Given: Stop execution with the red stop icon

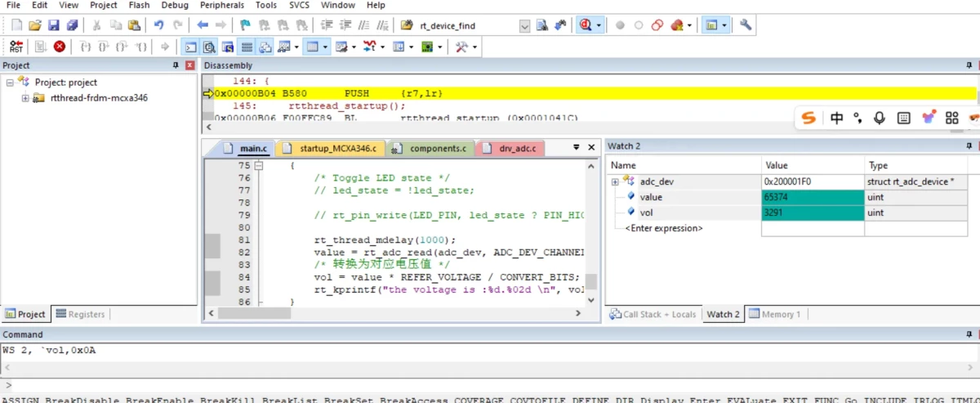Looking at the screenshot, I should (x=60, y=47).
